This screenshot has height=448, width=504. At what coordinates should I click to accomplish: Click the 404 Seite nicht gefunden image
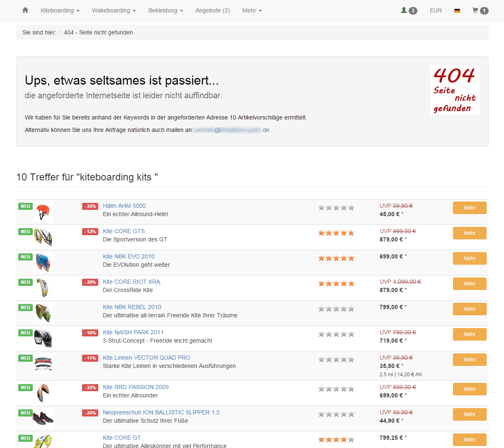[455, 90]
